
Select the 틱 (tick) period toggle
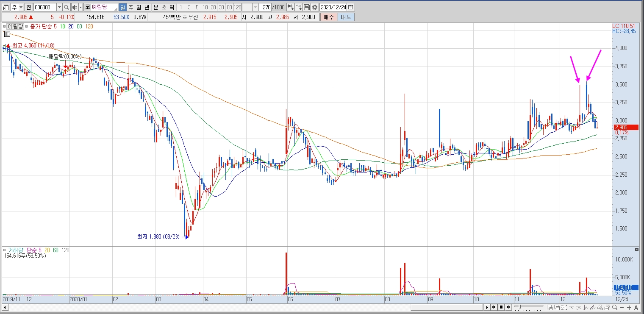tap(172, 7)
